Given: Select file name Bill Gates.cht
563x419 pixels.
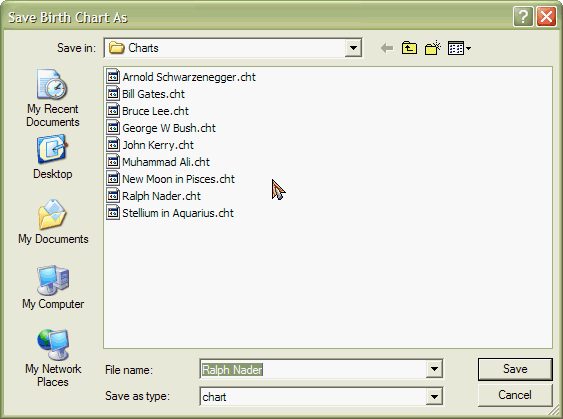Looking at the screenshot, I should coord(153,94).
